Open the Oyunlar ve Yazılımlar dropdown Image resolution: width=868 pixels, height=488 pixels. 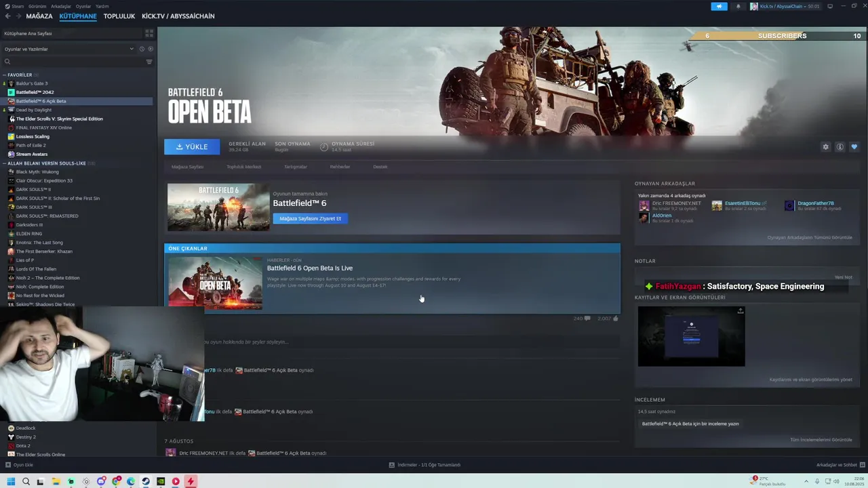[68, 49]
